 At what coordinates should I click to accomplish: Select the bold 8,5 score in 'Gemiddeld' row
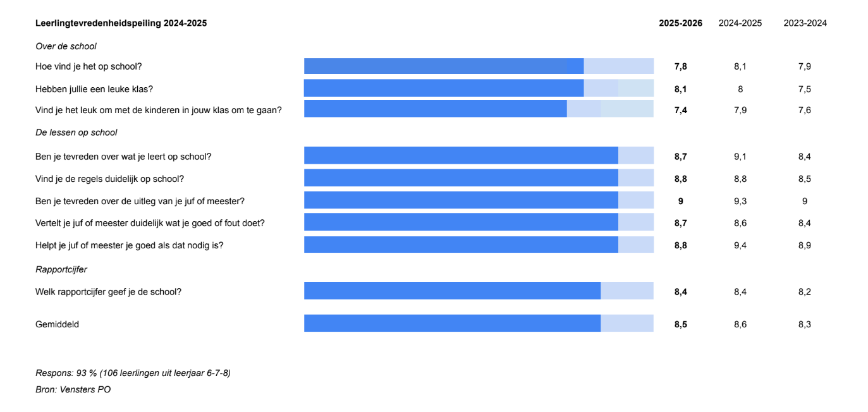680,324
